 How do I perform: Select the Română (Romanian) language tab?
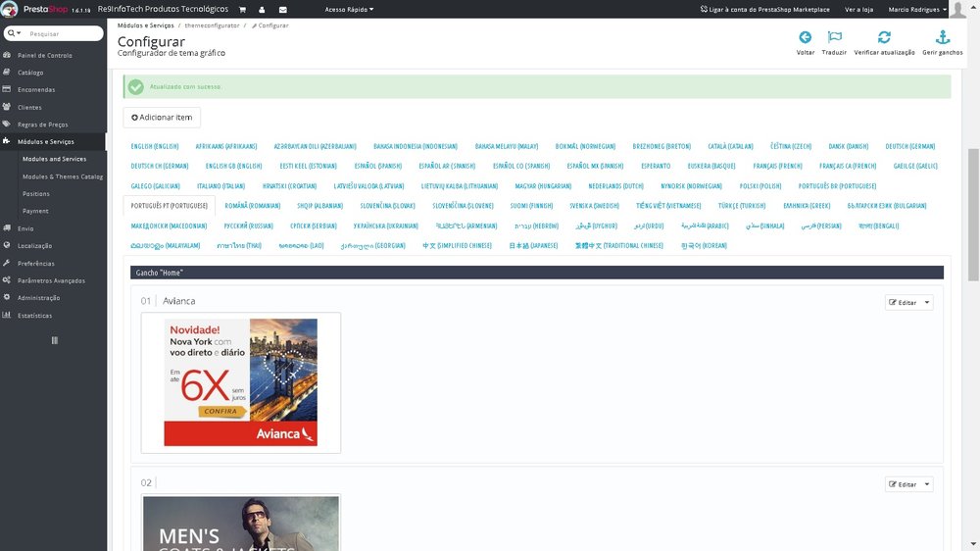click(253, 206)
